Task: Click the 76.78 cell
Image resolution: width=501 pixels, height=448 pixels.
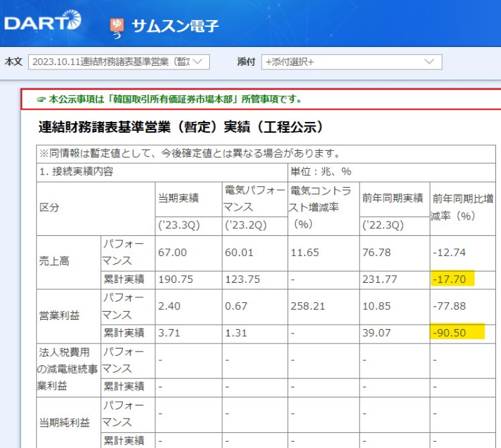Action: [x=395, y=253]
